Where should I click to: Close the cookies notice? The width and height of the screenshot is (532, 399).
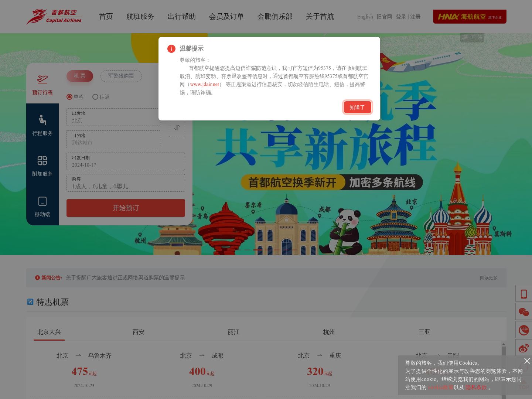tap(527, 361)
